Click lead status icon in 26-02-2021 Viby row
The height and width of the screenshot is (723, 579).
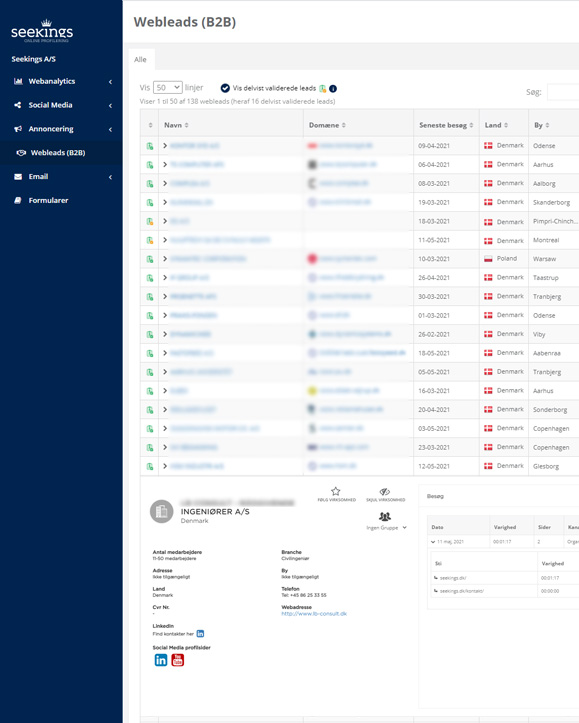[x=150, y=334]
